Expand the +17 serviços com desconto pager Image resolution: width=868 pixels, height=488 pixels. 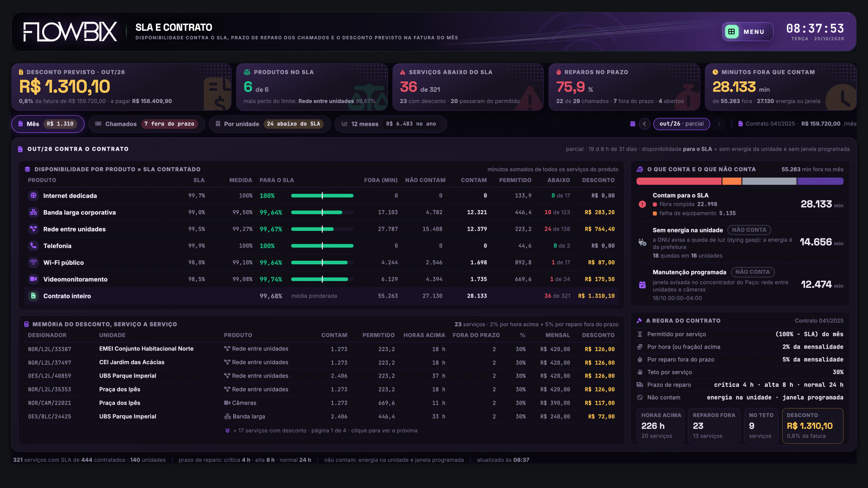[321, 430]
